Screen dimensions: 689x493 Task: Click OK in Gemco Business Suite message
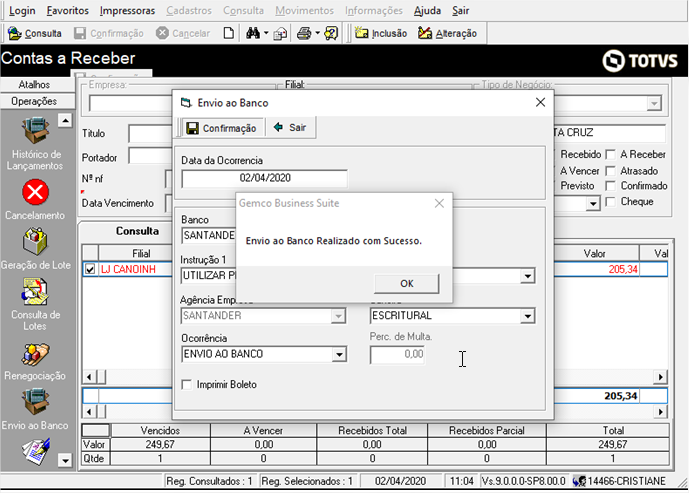click(x=407, y=284)
